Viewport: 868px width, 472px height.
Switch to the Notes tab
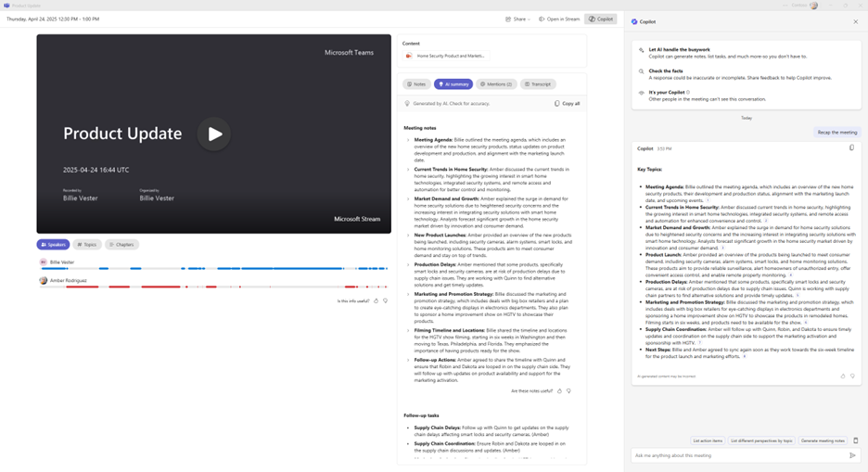[x=416, y=84]
